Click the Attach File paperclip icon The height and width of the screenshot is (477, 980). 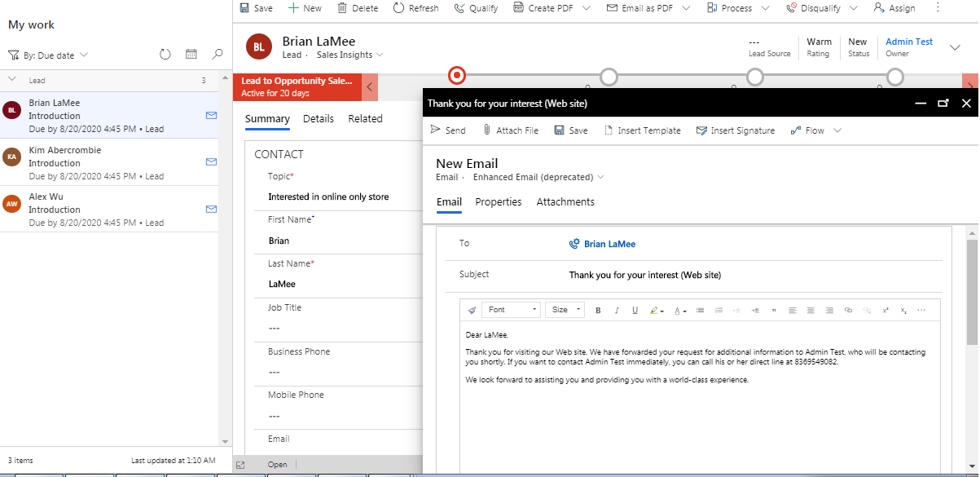pyautogui.click(x=487, y=130)
